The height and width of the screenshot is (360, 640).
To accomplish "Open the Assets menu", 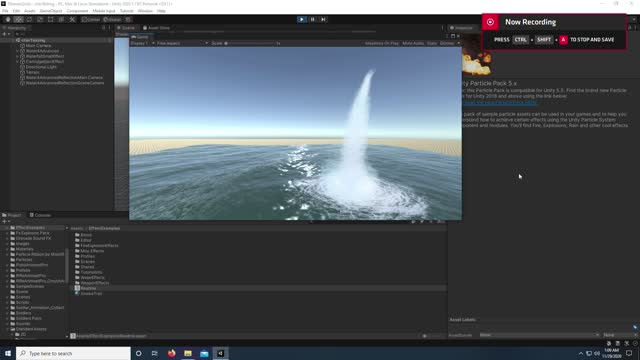I will tap(30, 11).
